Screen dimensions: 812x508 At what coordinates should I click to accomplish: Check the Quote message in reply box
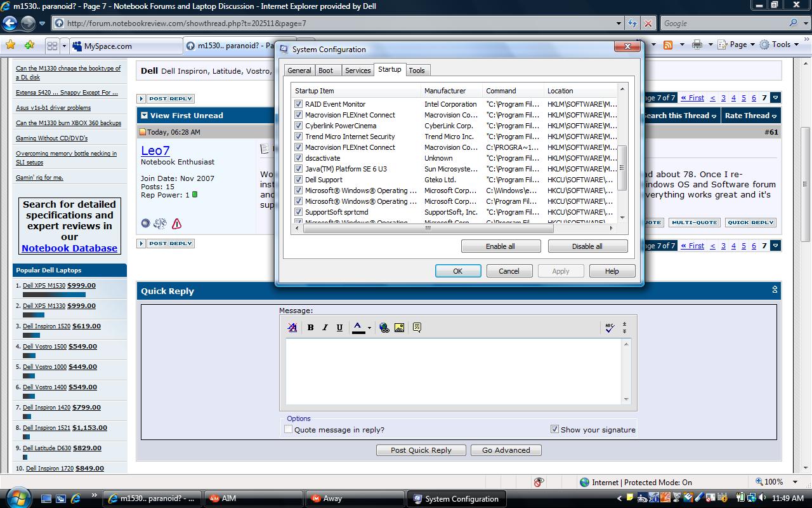(x=289, y=429)
